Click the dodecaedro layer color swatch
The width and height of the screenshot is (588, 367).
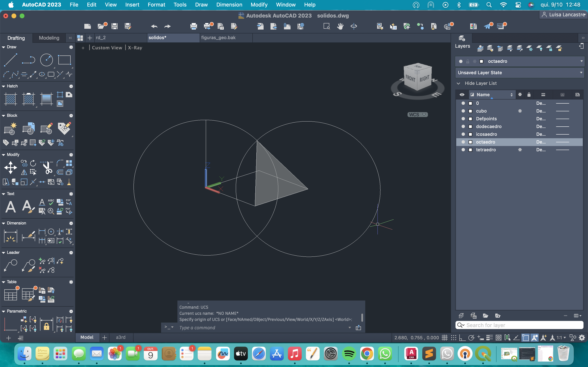(470, 126)
